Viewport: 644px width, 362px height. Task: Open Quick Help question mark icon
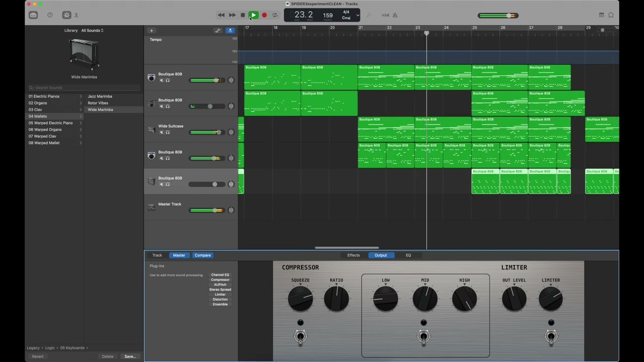click(50, 15)
